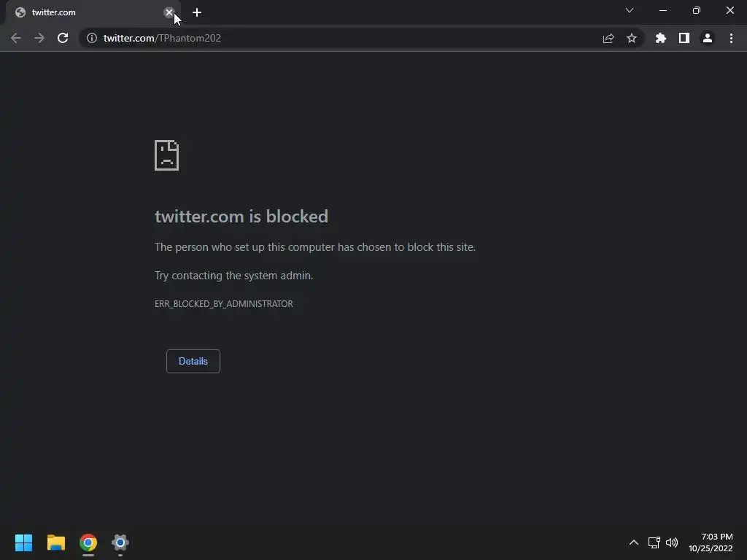The width and height of the screenshot is (747, 560).
Task: Open the Extensions puzzle piece menu
Action: pos(661,38)
